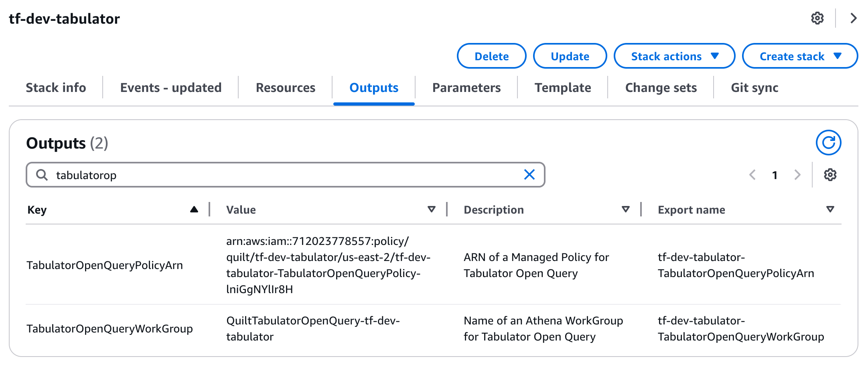The image size is (868, 367).
Task: Expand side panel with right chevron
Action: pos(854,18)
